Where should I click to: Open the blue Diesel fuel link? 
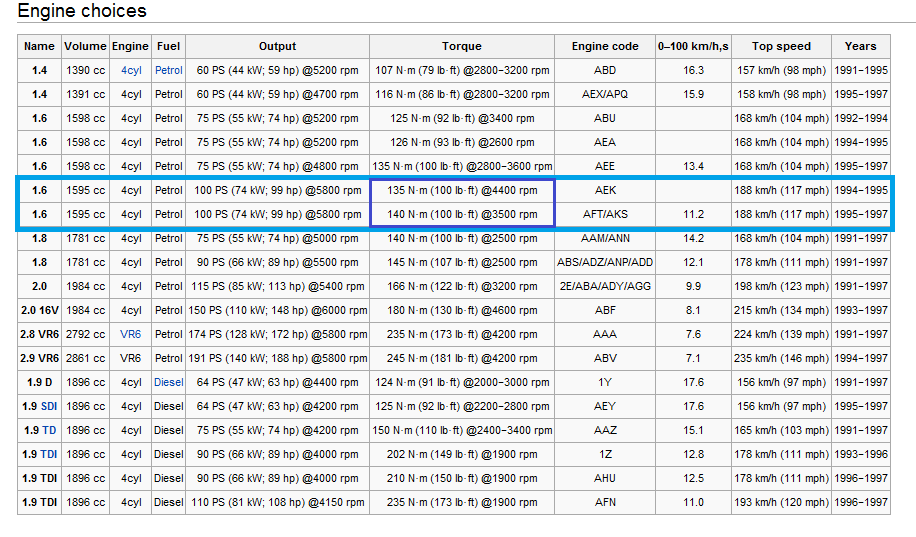[169, 382]
